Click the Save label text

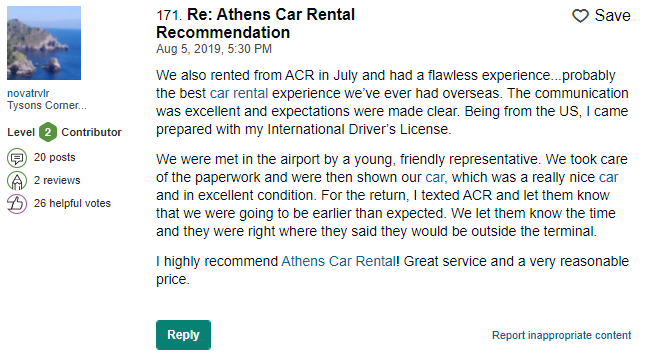click(x=612, y=16)
